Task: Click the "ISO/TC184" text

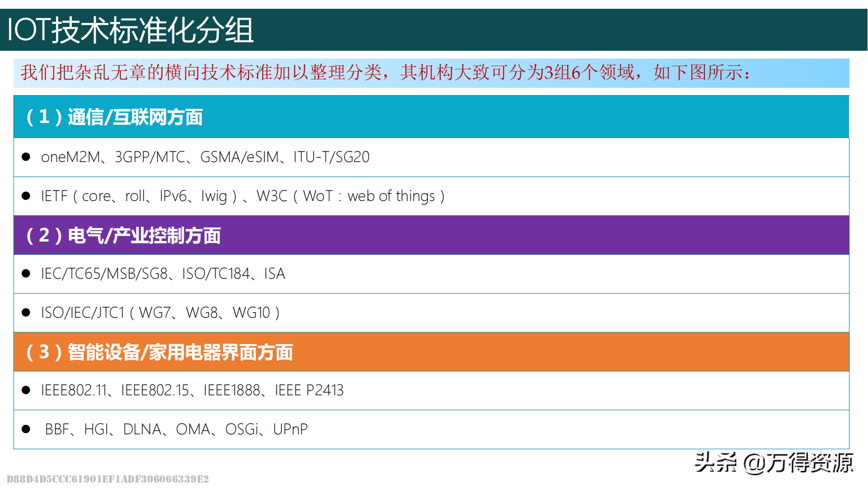Action: [x=216, y=274]
